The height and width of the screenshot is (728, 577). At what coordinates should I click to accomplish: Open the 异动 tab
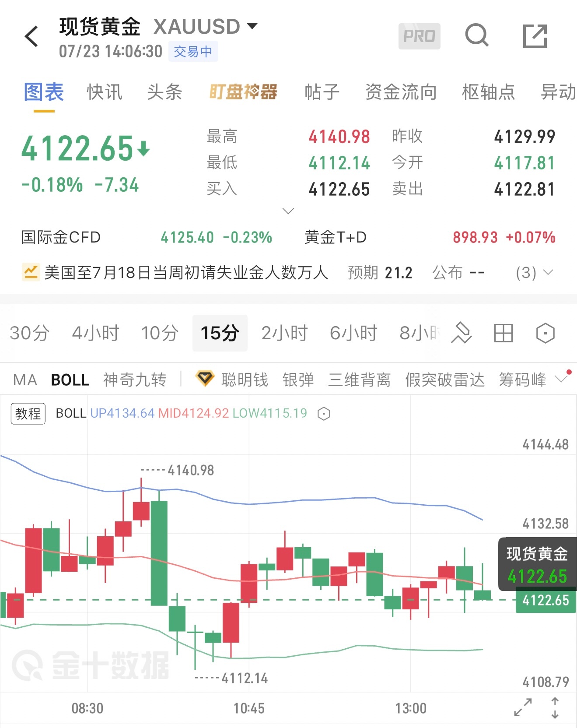559,92
